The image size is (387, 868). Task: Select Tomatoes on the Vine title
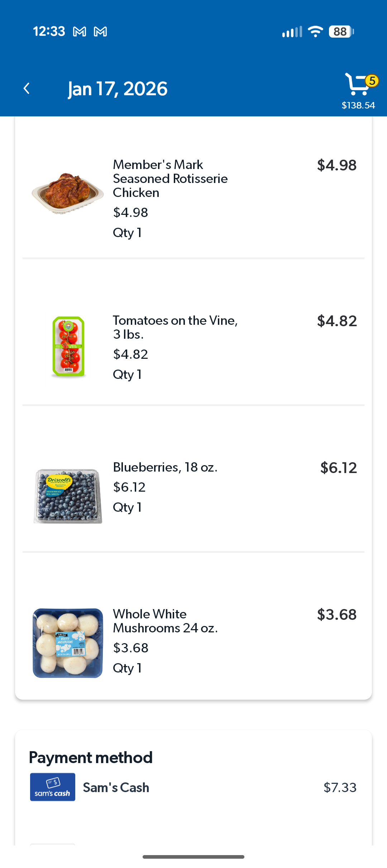(x=175, y=327)
